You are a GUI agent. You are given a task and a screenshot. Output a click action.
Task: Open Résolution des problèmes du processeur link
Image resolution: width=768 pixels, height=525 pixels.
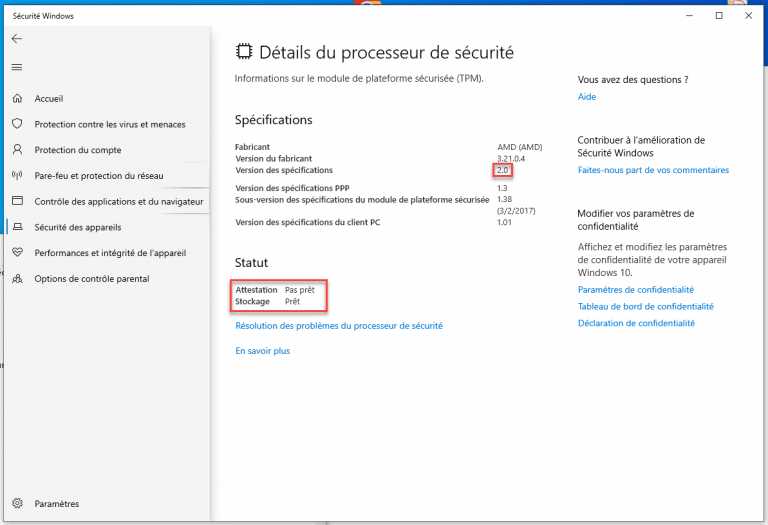coord(338,325)
